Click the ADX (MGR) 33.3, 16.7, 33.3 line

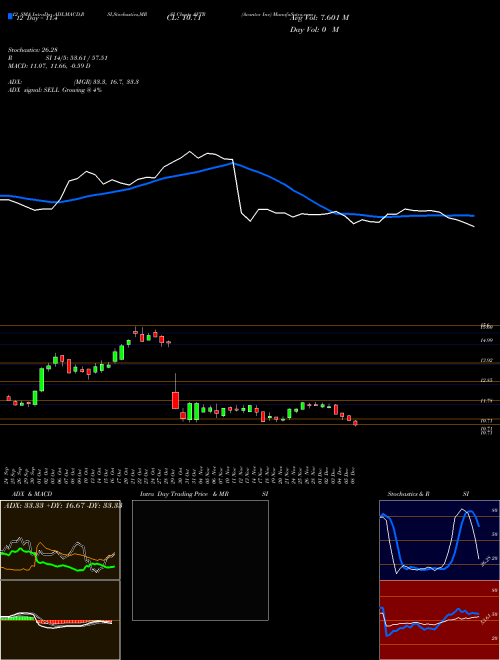click(73, 82)
